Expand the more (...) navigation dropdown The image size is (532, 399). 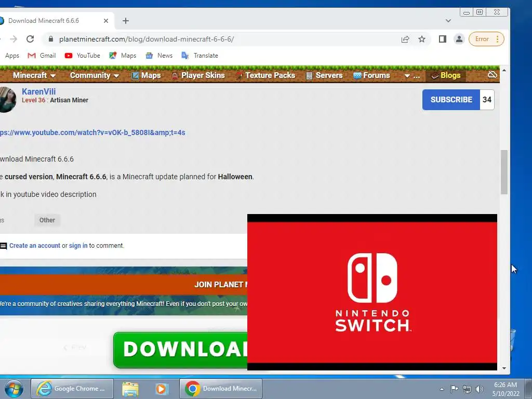[412, 76]
